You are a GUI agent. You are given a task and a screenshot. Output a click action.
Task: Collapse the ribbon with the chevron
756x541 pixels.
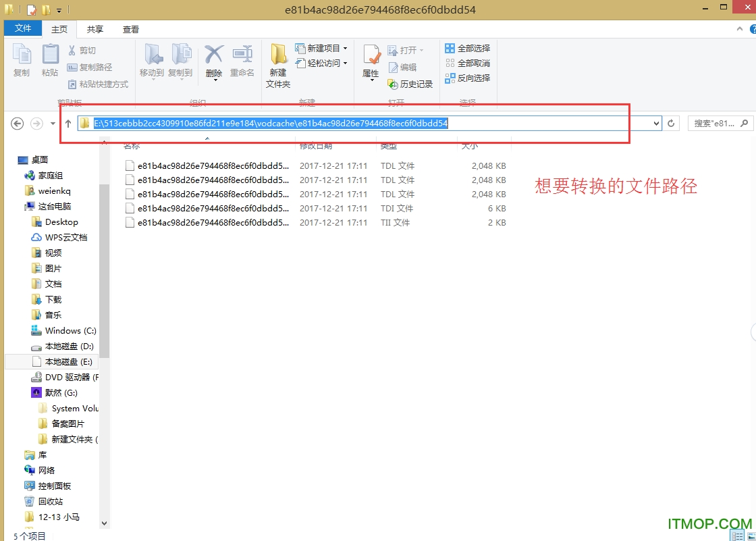[x=740, y=29]
